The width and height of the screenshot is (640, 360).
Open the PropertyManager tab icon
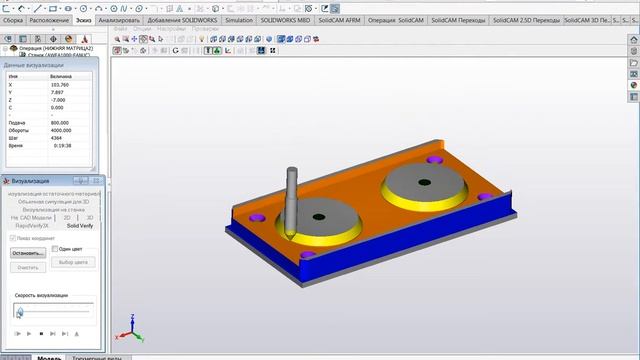click(x=23, y=39)
